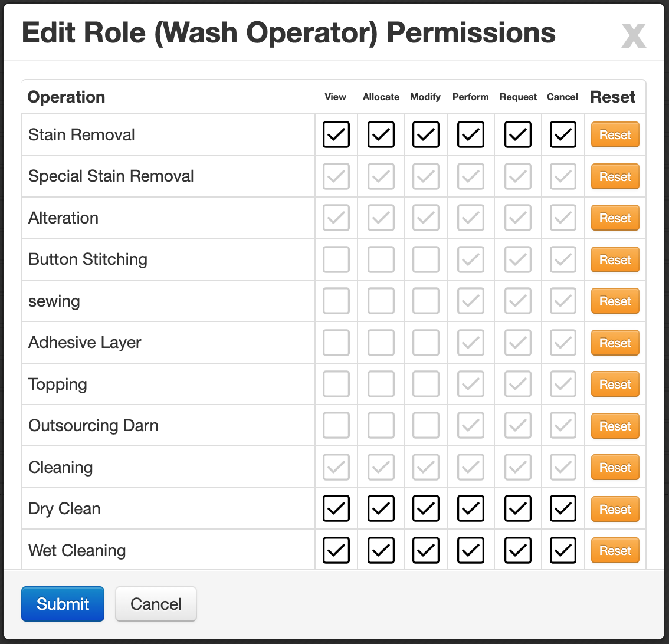Toggle Cancel permission for Wet Cleaning

pos(563,550)
